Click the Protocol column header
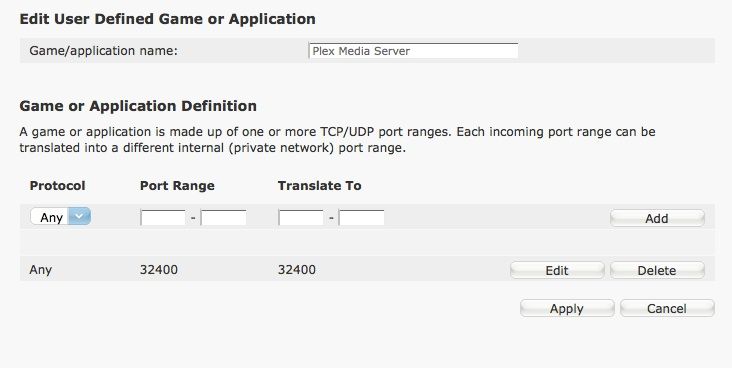 coord(57,185)
